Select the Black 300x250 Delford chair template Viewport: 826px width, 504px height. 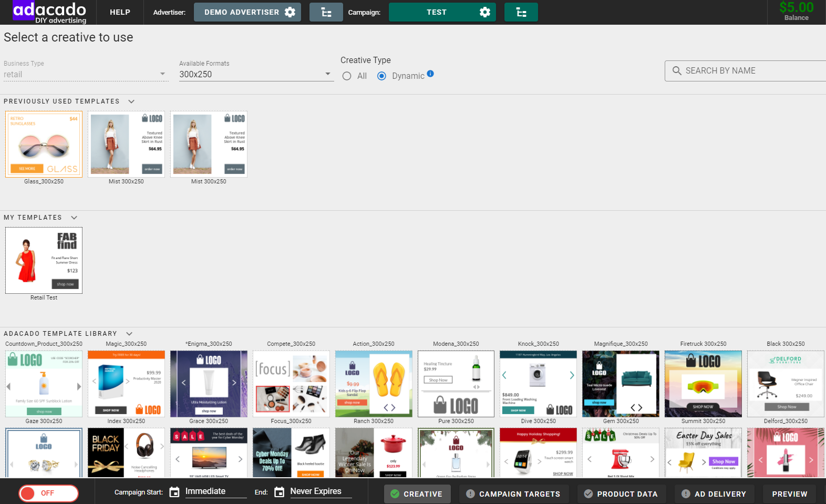point(786,384)
